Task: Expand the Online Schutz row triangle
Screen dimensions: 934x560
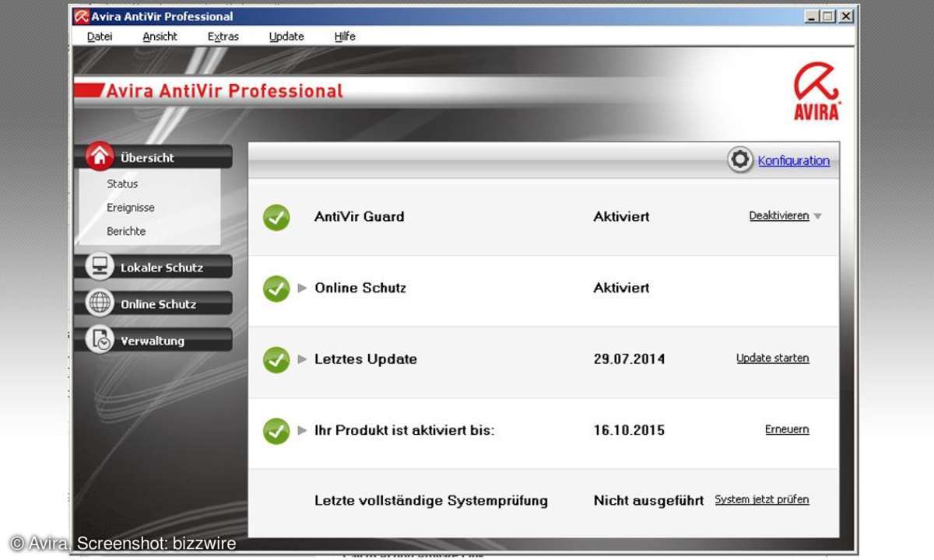Action: point(303,288)
